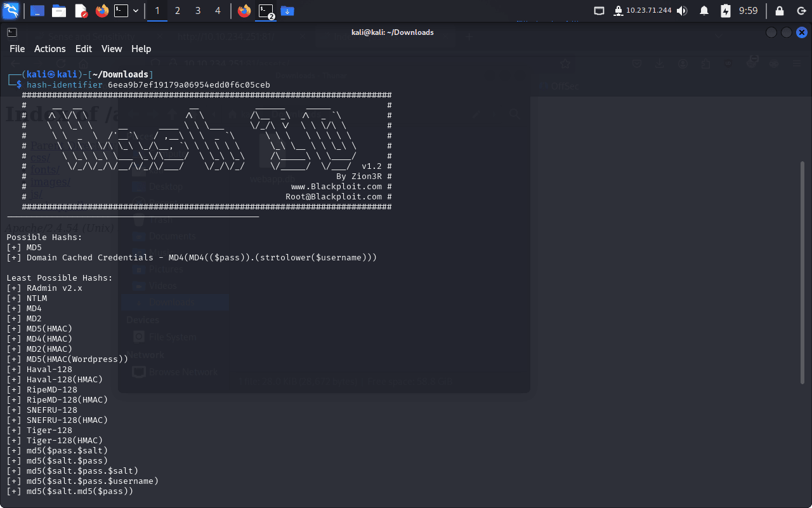
Task: Launch Firefox from the panel launcher
Action: (101, 11)
